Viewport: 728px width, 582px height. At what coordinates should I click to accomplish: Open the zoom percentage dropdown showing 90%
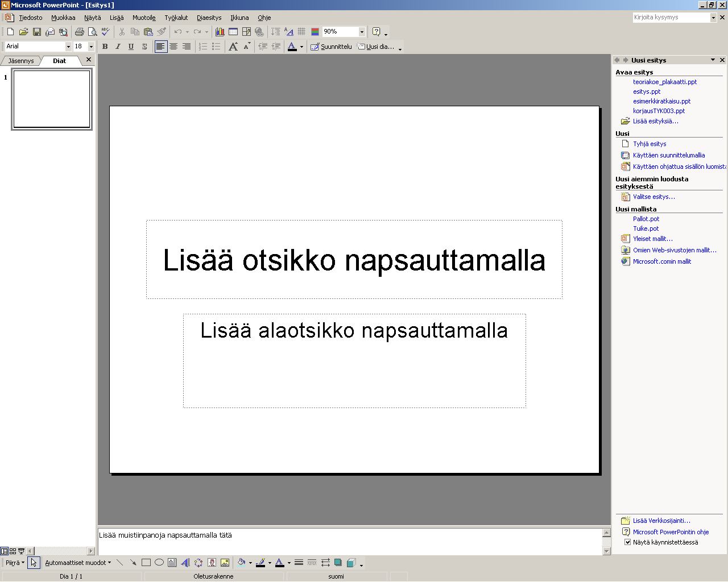[362, 32]
